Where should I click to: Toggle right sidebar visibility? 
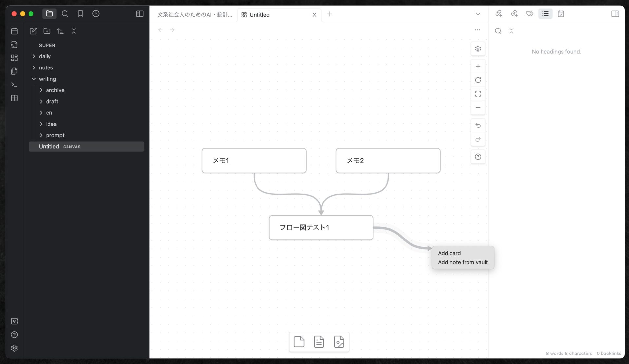click(615, 14)
